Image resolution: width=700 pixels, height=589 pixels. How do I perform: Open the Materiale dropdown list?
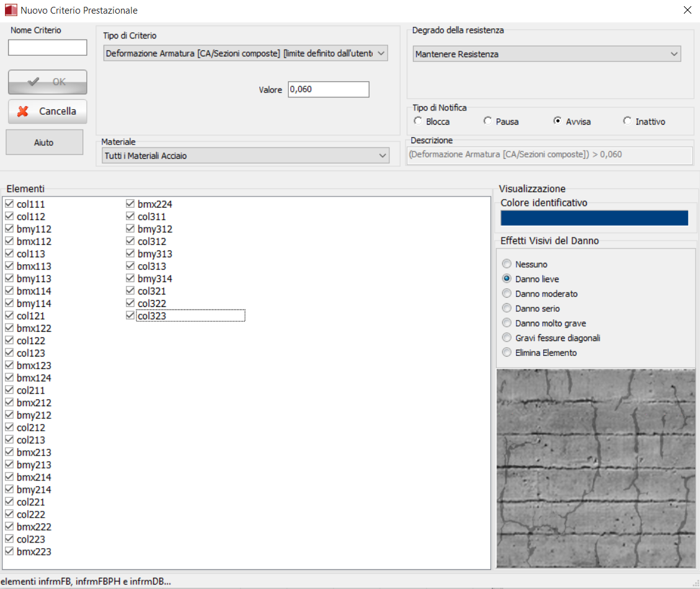coord(246,156)
